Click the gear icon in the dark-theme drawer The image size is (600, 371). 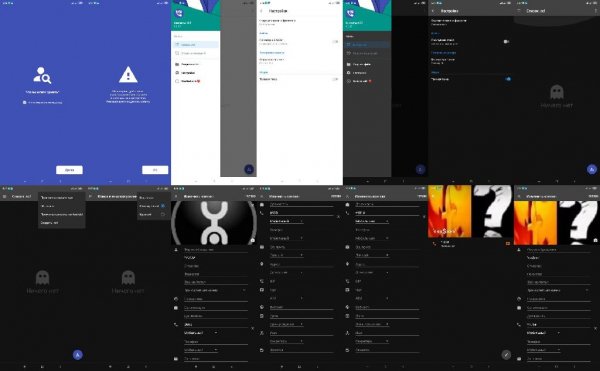point(348,73)
